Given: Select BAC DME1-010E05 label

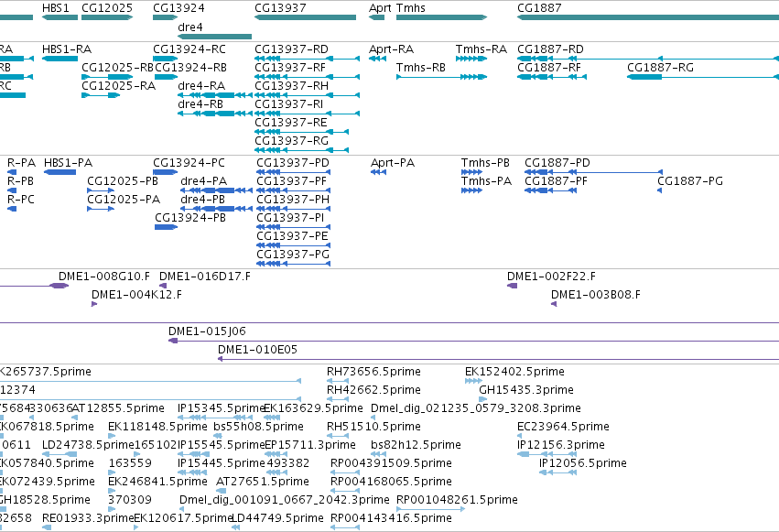Looking at the screenshot, I should tap(257, 350).
